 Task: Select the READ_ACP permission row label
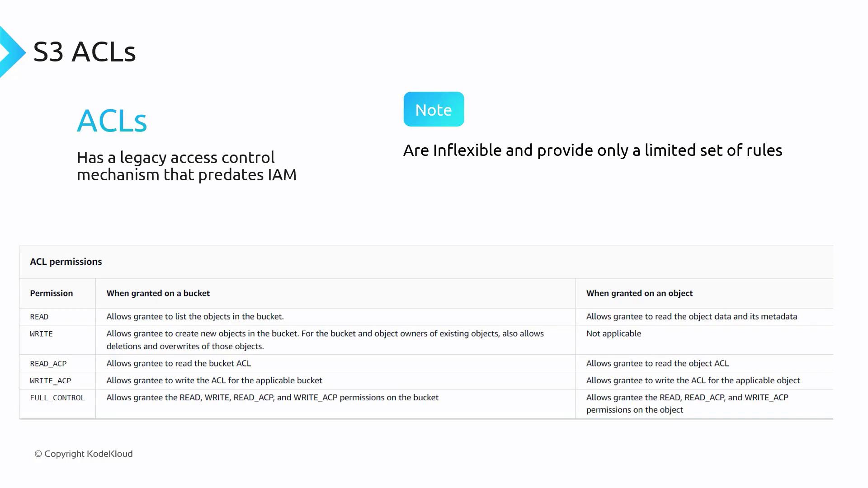pyautogui.click(x=48, y=364)
